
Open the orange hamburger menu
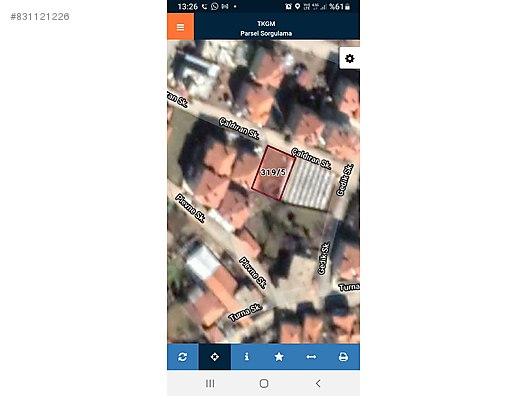180,27
